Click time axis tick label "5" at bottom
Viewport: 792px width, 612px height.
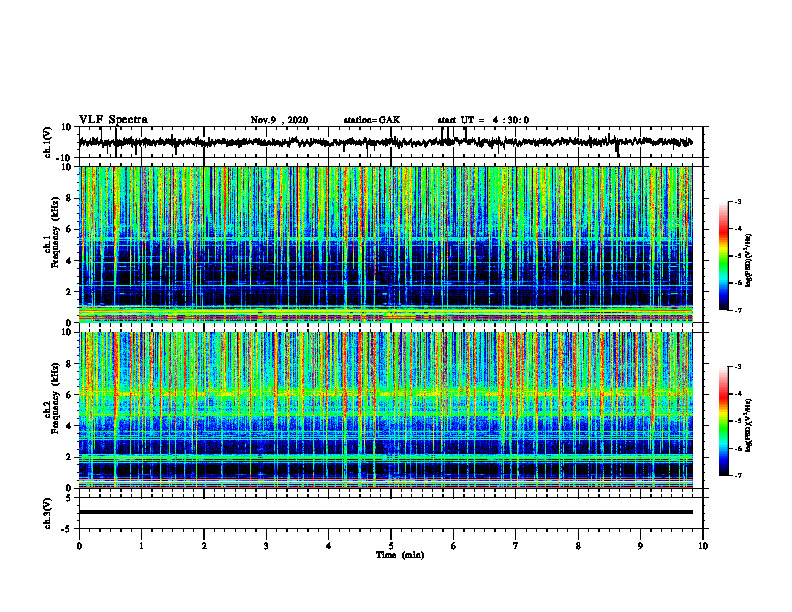pyautogui.click(x=391, y=546)
